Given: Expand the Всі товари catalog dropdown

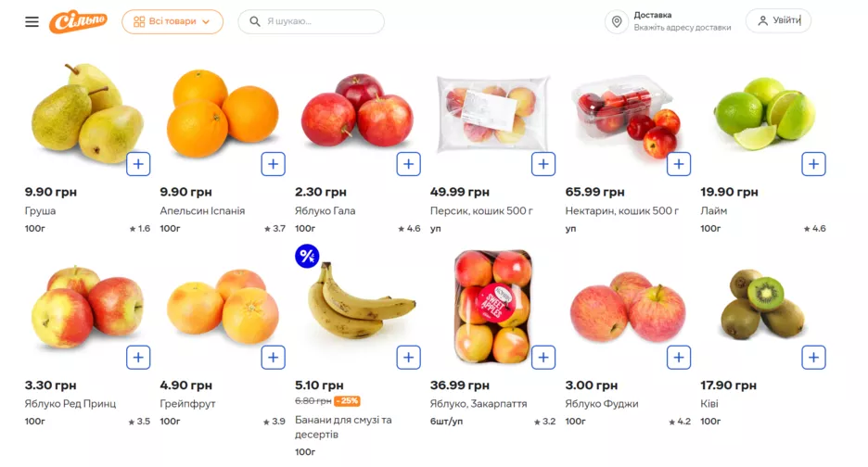Looking at the screenshot, I should 172,21.
